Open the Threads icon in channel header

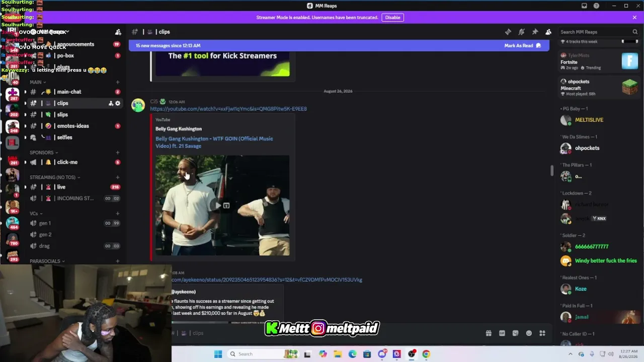click(x=508, y=32)
